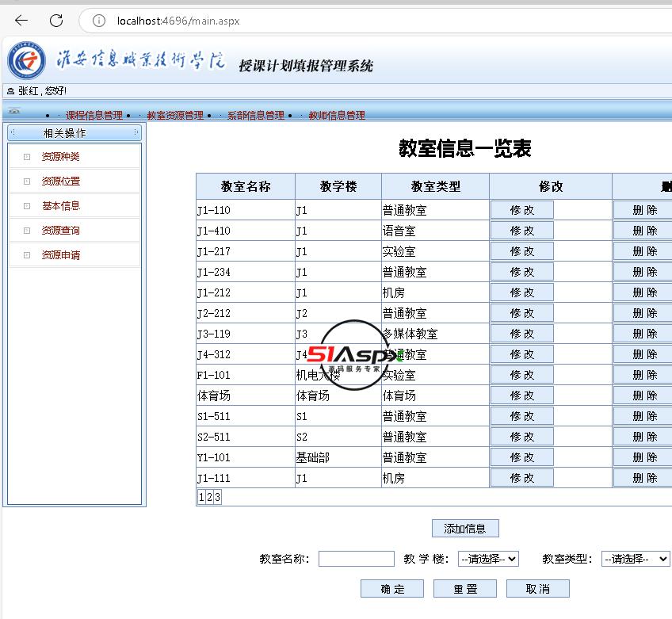
Task: Click 修改 button for classroom J1-110
Action: point(521,210)
